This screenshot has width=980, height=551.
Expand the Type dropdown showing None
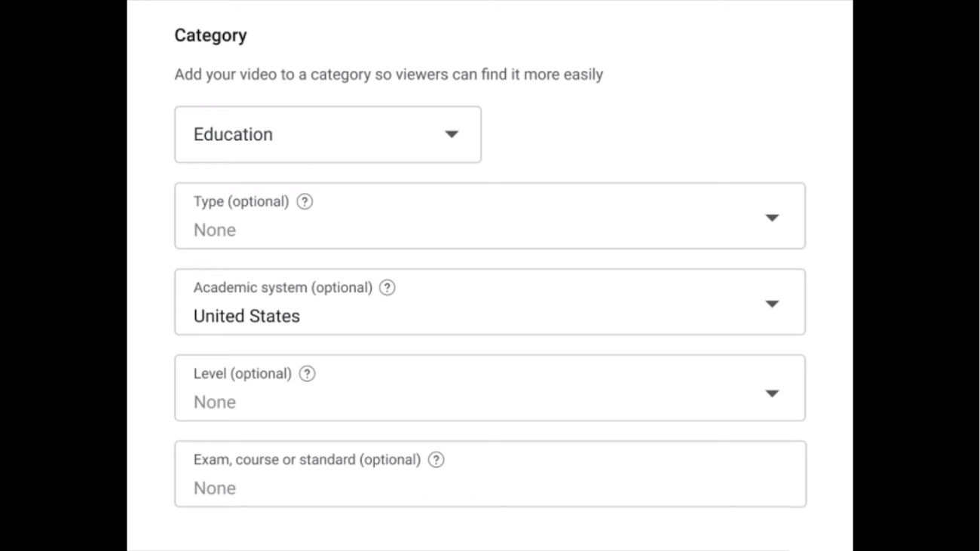click(x=490, y=216)
